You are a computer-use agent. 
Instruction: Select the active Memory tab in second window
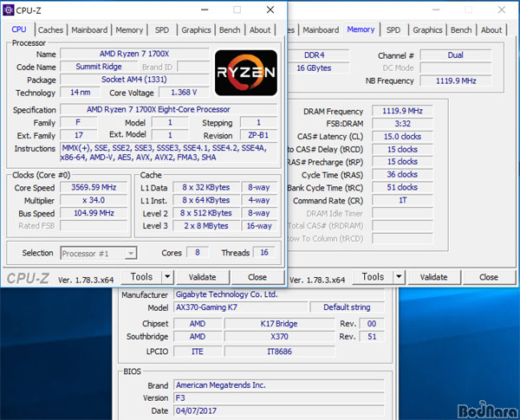(x=361, y=29)
